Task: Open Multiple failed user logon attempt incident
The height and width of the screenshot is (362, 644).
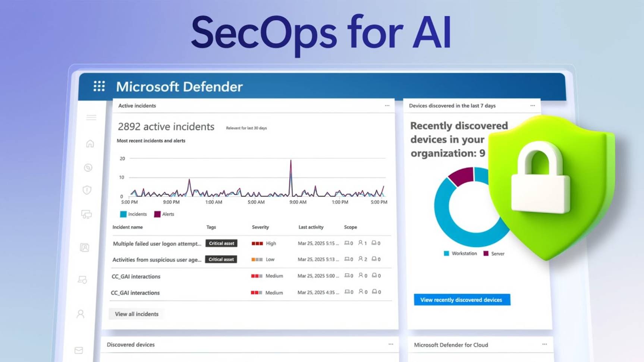Action: 157,243
